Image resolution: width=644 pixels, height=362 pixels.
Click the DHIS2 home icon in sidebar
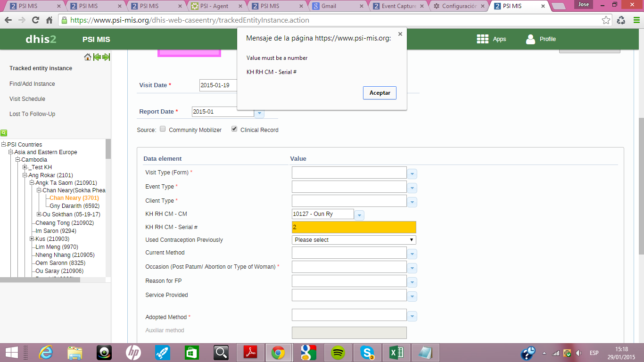point(87,57)
